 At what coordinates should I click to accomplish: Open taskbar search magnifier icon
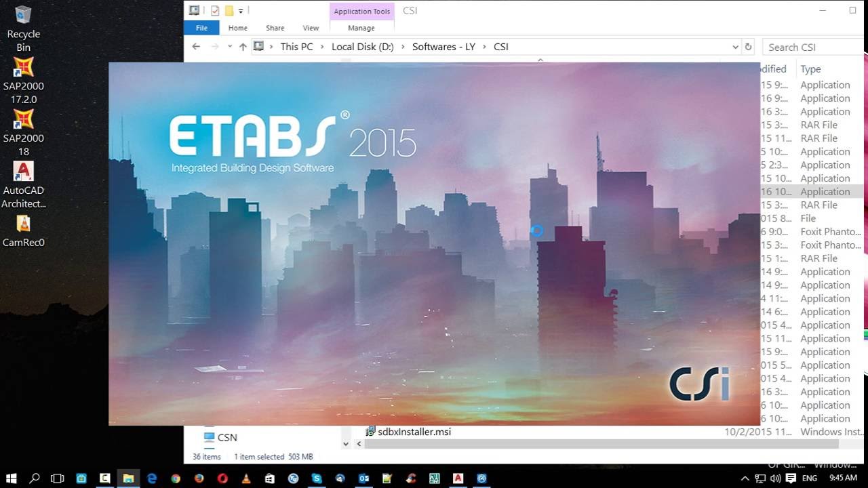[x=35, y=478]
